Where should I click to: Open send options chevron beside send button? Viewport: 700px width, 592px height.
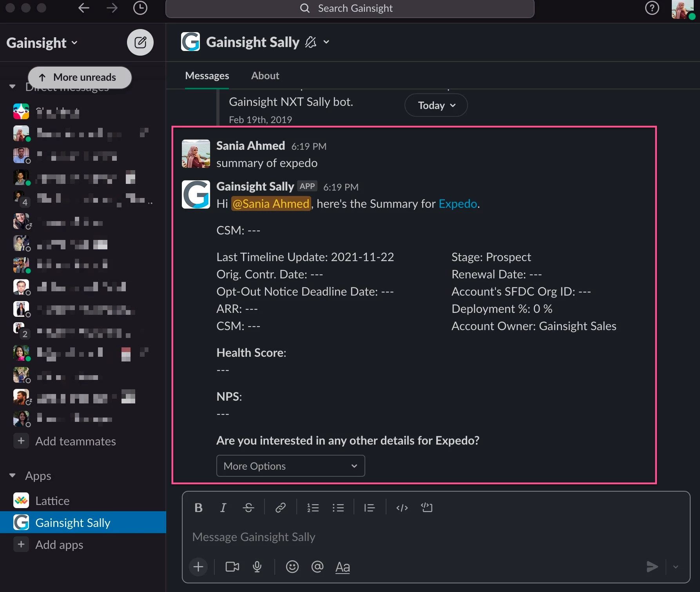coord(676,567)
